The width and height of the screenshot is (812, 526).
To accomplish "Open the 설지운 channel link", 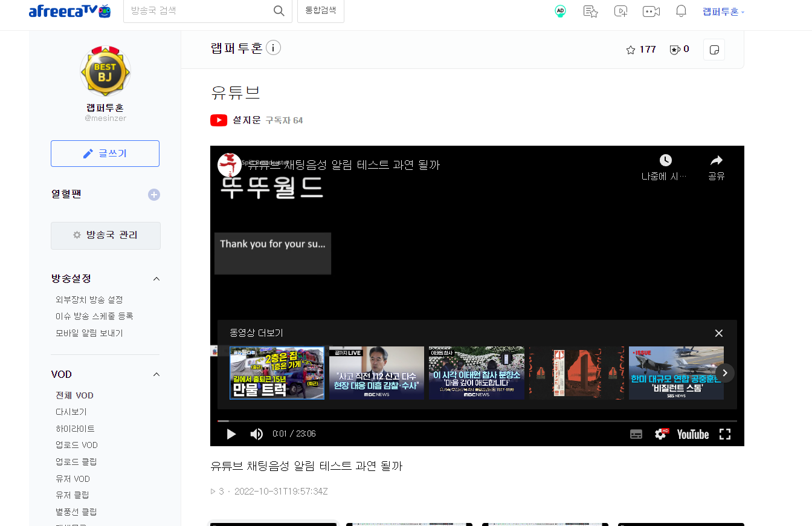I will click(x=246, y=120).
